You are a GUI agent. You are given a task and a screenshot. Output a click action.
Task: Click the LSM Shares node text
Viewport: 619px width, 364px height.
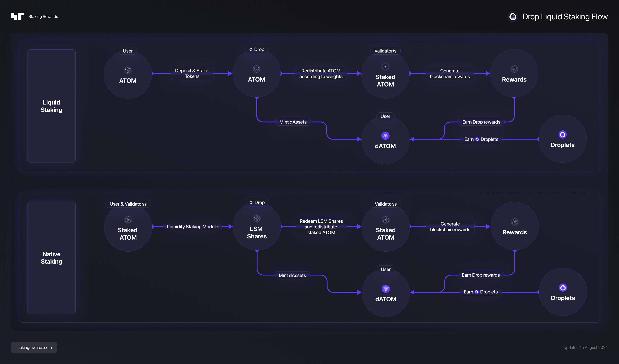click(257, 233)
